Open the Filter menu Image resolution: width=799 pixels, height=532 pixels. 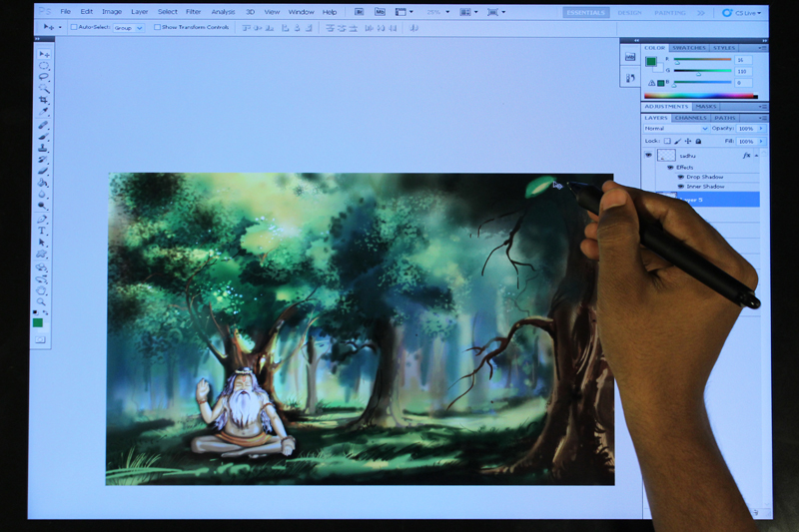click(193, 12)
